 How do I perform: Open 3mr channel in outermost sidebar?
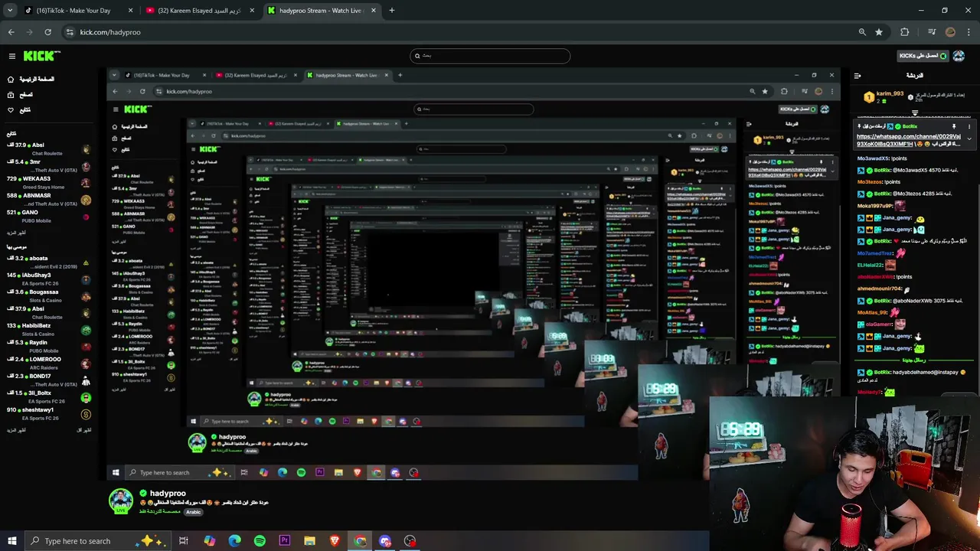[47, 165]
